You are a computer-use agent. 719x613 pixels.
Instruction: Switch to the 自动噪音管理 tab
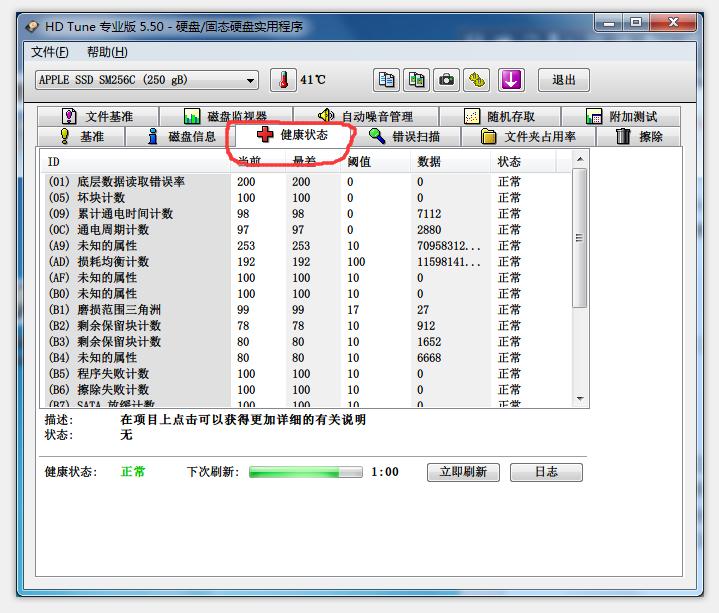point(366,116)
